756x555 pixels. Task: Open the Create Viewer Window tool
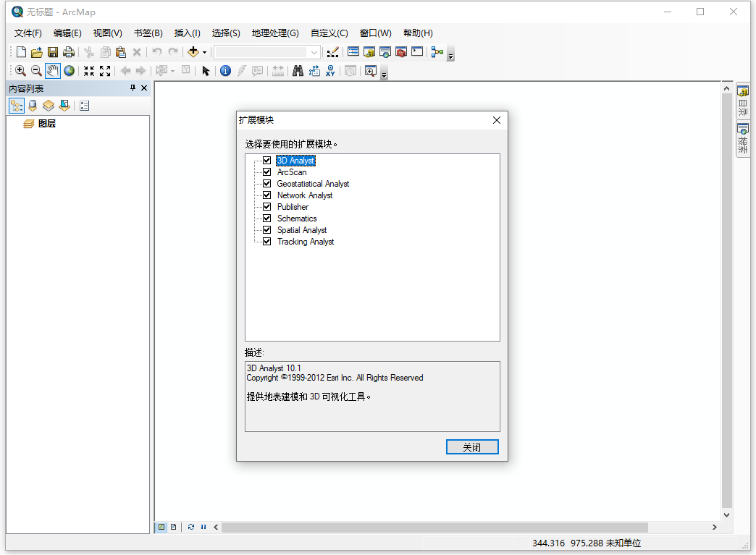[370, 71]
